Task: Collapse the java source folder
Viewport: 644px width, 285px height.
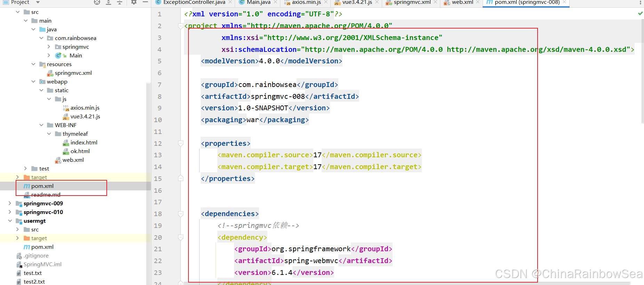Action: click(33, 29)
